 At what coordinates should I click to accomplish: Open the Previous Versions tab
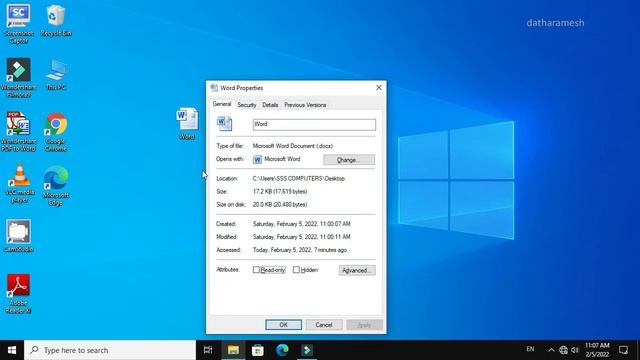[305, 105]
